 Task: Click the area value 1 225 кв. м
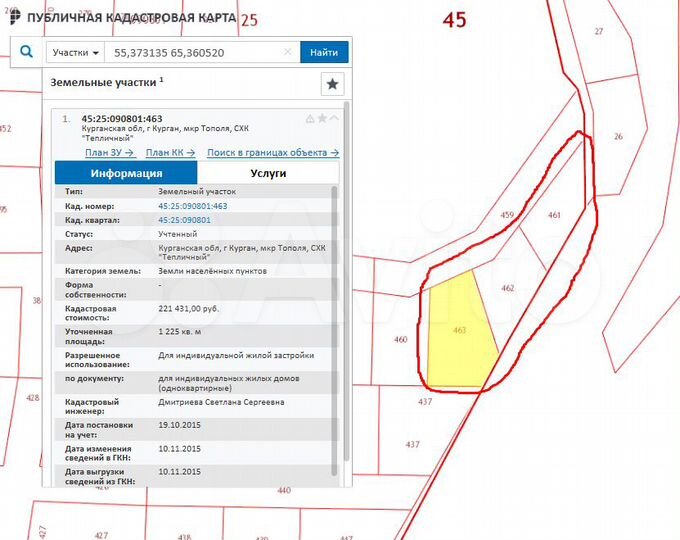pyautogui.click(x=180, y=332)
